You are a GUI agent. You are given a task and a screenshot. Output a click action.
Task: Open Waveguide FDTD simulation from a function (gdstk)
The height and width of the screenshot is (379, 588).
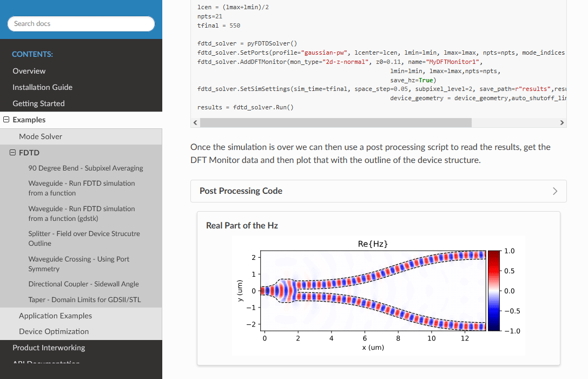pyautogui.click(x=82, y=213)
